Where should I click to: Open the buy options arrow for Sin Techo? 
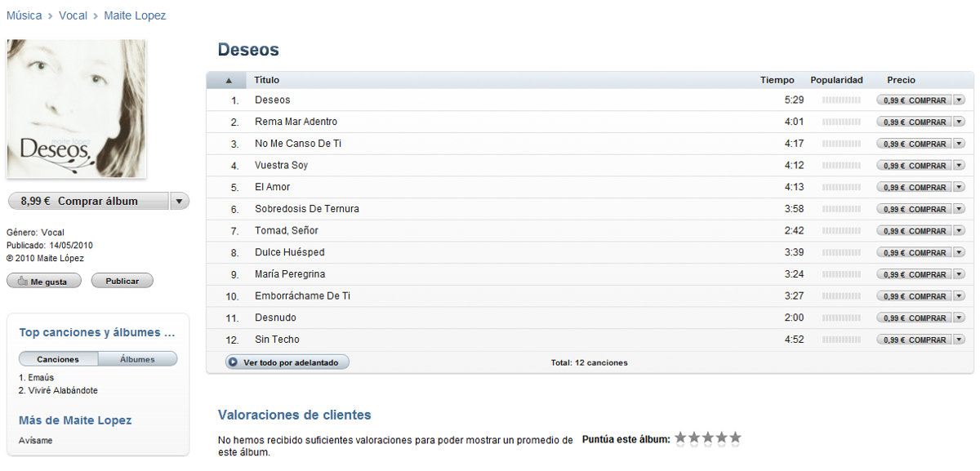pos(959,340)
